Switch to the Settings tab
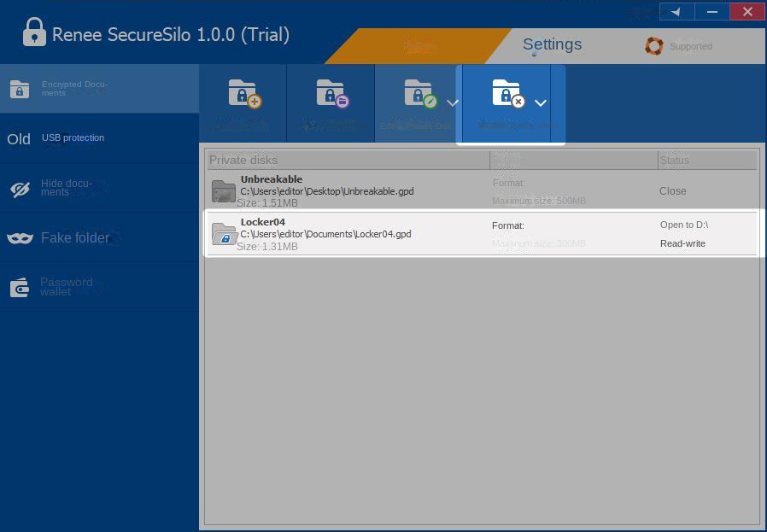The image size is (767, 532). click(x=552, y=45)
